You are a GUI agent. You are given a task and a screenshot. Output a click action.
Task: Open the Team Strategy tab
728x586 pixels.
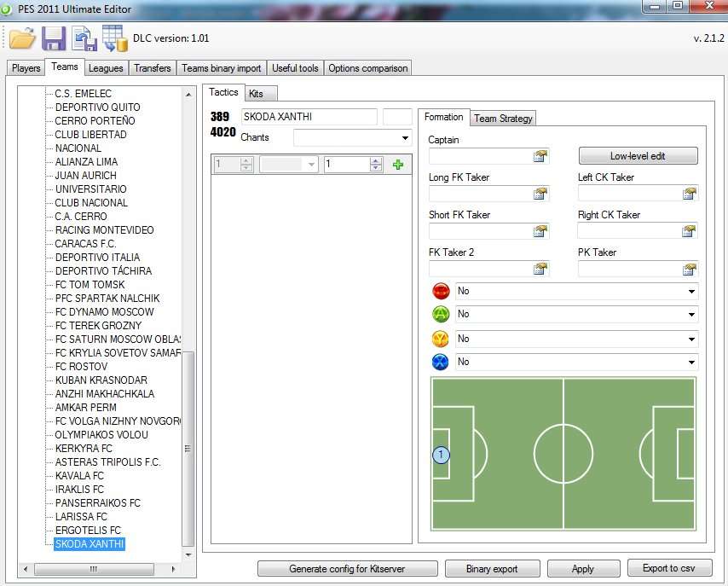pyautogui.click(x=503, y=119)
